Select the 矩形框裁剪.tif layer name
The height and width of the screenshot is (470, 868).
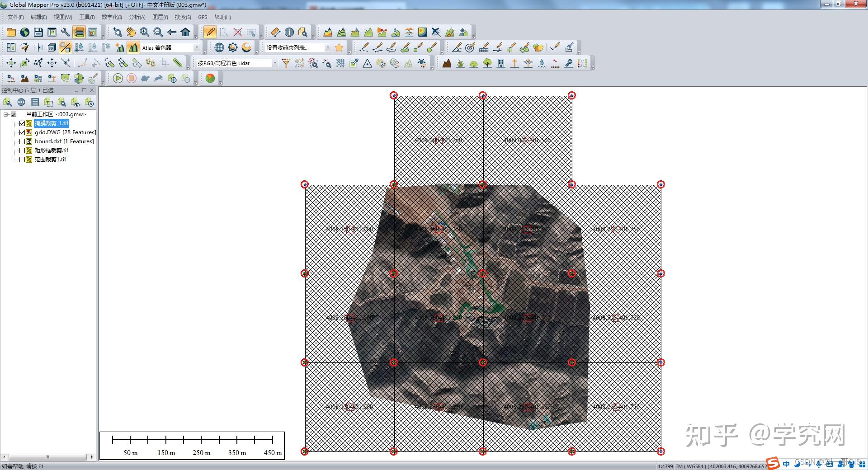click(x=52, y=150)
